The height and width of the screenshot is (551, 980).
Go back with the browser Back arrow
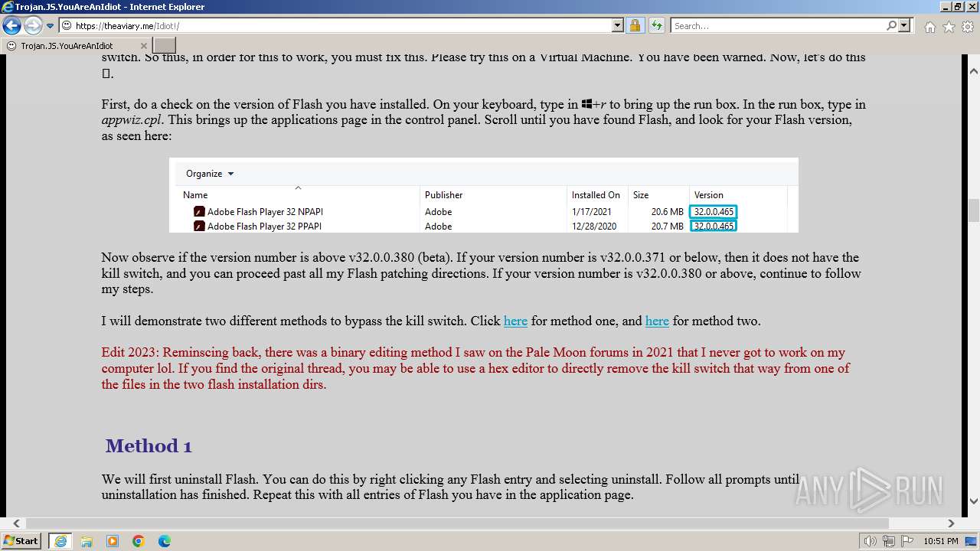pos(11,26)
